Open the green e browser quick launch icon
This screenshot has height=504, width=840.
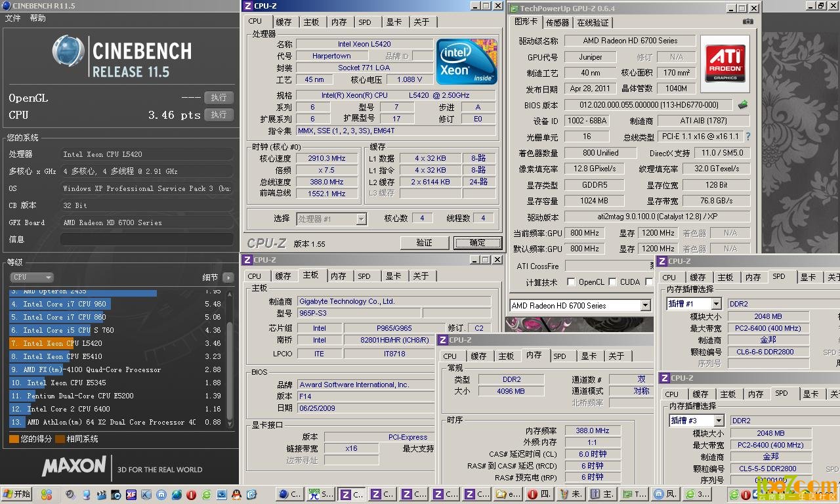pyautogui.click(x=206, y=494)
